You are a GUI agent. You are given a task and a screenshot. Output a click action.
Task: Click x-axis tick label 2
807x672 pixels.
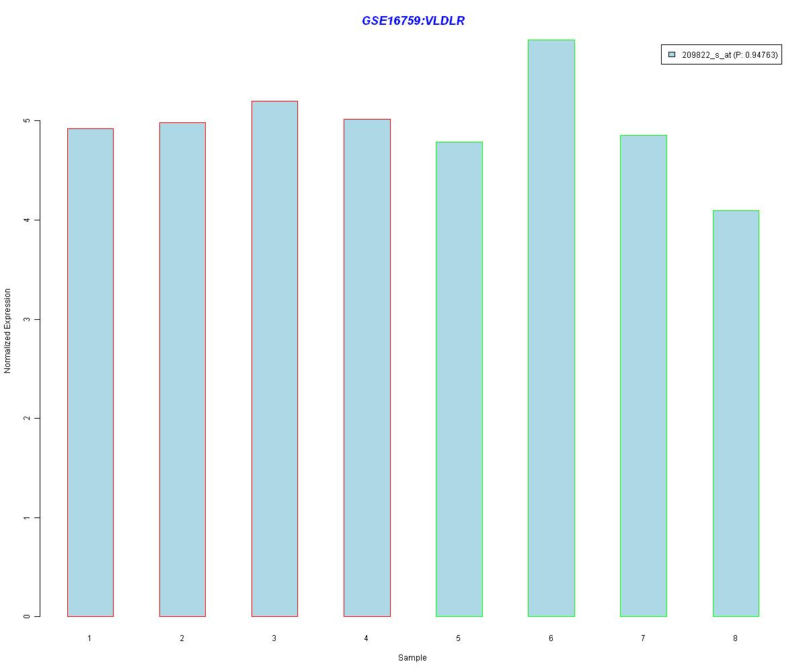pos(182,638)
